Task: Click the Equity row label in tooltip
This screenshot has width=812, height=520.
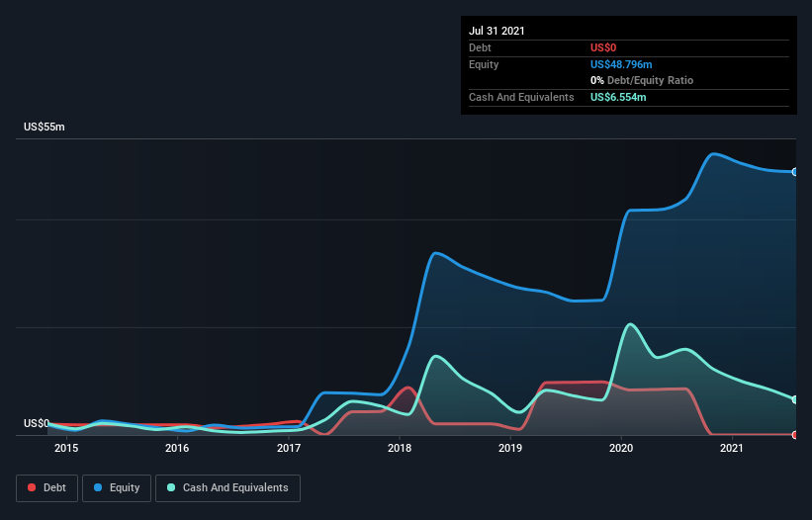Action: [x=484, y=64]
